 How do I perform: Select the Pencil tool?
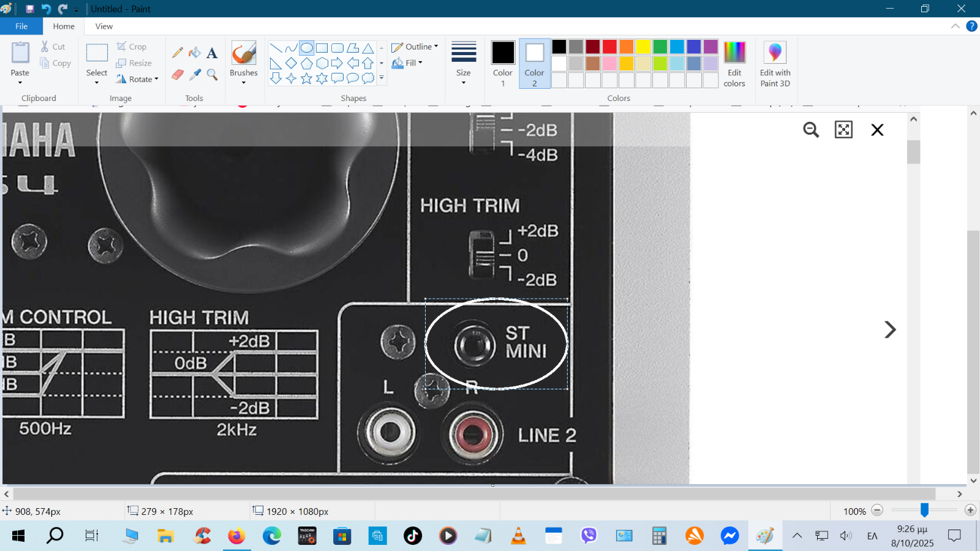coord(178,53)
